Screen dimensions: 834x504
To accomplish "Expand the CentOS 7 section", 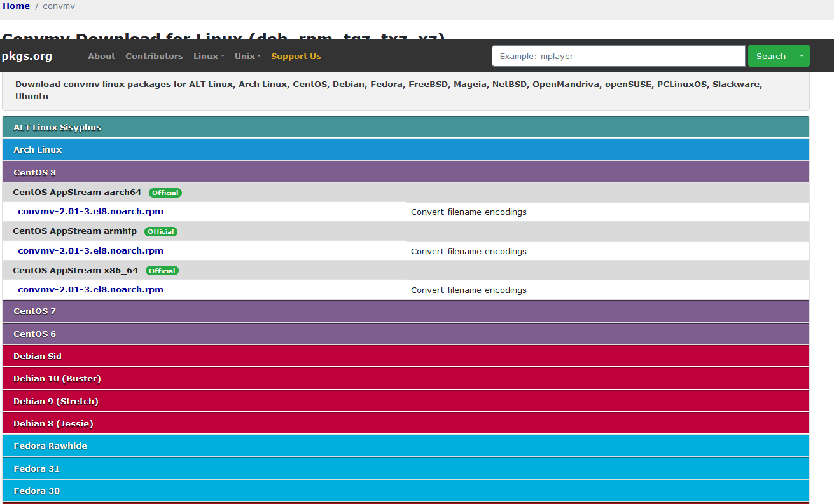I will [406, 311].
